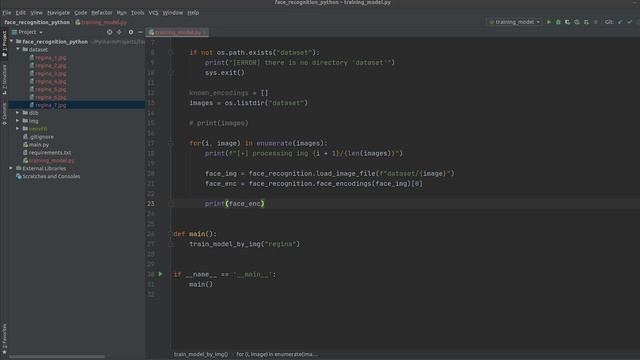Select training_model.py in project tree
The image size is (640, 360).
click(x=49, y=160)
